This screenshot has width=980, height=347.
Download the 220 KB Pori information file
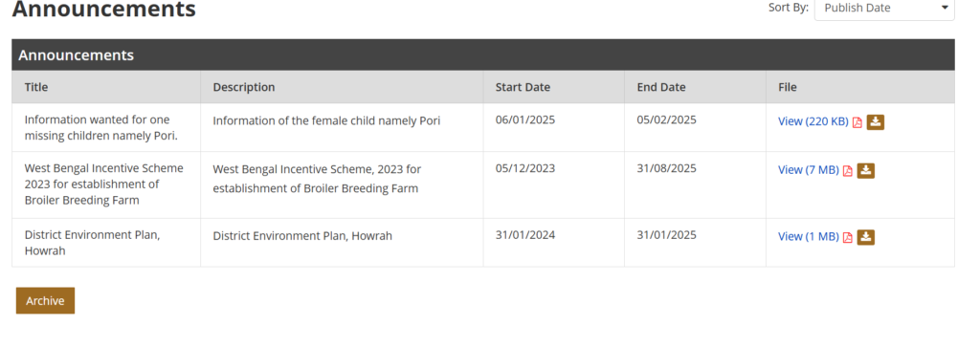[876, 121]
